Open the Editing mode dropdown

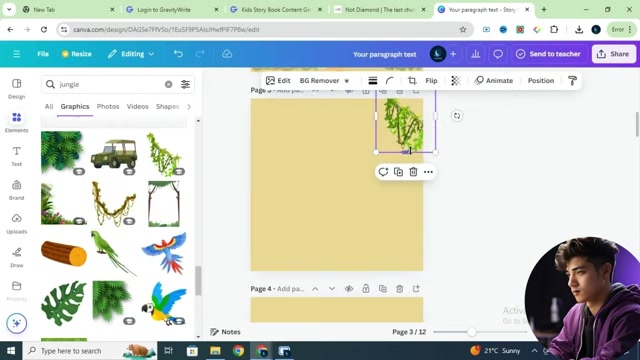(131, 54)
